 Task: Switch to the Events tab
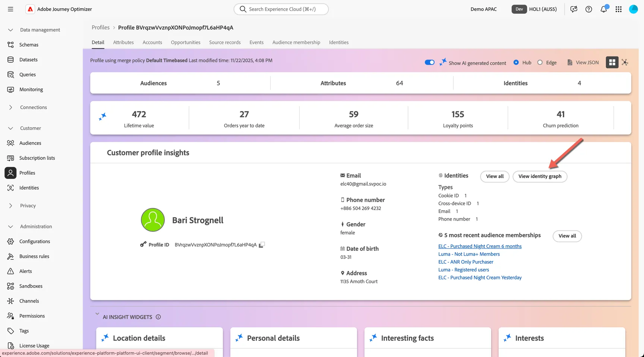256,42
